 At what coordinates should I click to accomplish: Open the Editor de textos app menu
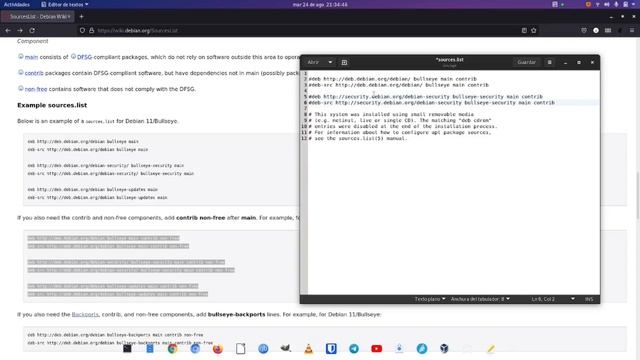pos(65,4)
